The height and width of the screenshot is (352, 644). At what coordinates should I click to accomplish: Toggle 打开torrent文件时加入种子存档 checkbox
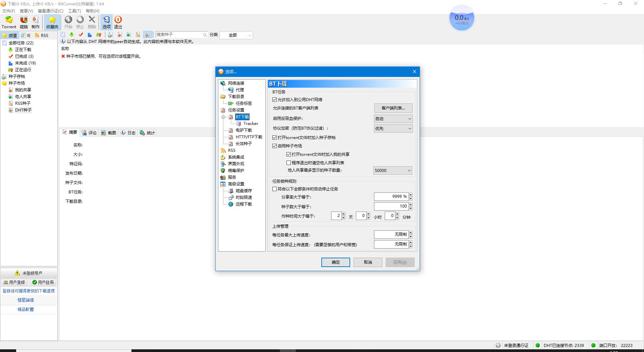275,137
